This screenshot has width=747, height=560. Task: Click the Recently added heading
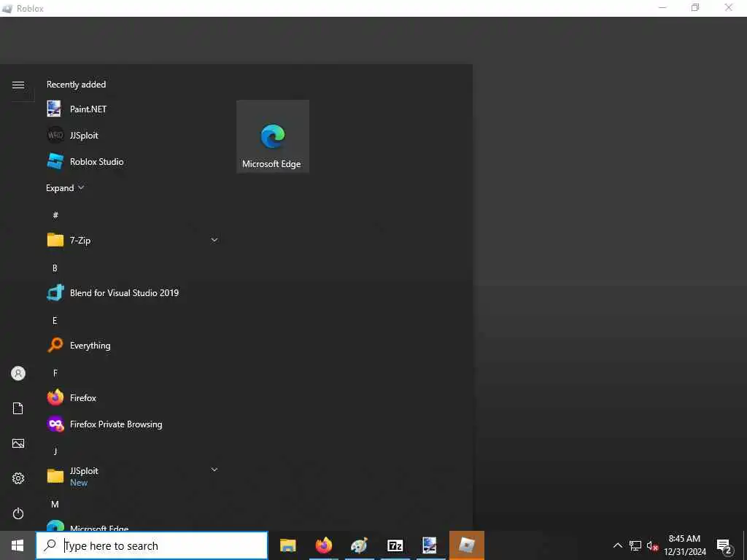click(76, 85)
